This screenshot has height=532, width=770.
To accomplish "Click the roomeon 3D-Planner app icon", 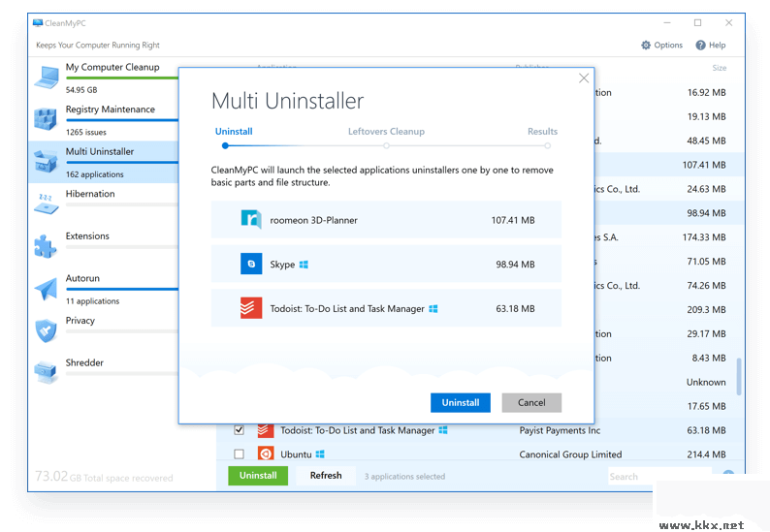I will coord(251,219).
